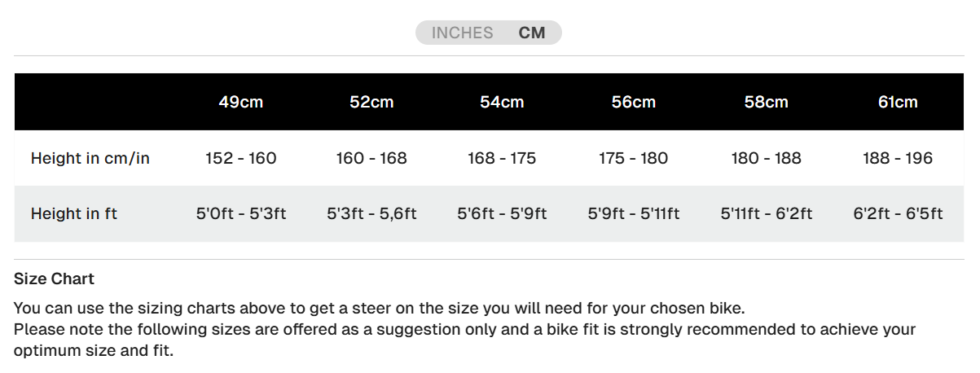
Task: Click the 'Size Chart' heading
Action: point(54,279)
